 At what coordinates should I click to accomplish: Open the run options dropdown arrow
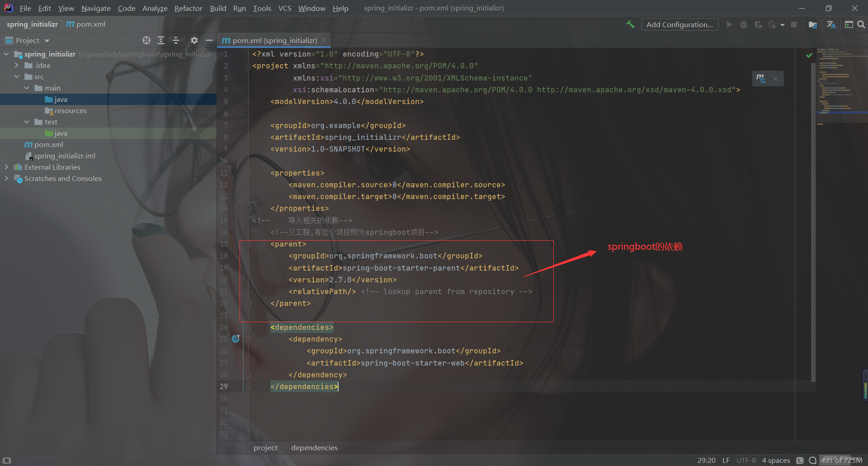tap(783, 25)
